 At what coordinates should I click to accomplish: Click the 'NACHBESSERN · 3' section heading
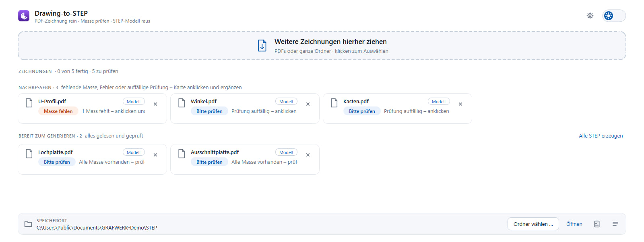click(x=38, y=88)
